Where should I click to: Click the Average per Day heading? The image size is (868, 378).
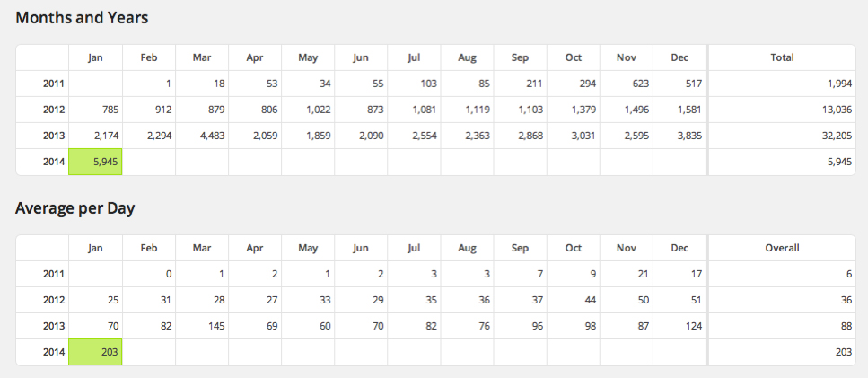[75, 208]
